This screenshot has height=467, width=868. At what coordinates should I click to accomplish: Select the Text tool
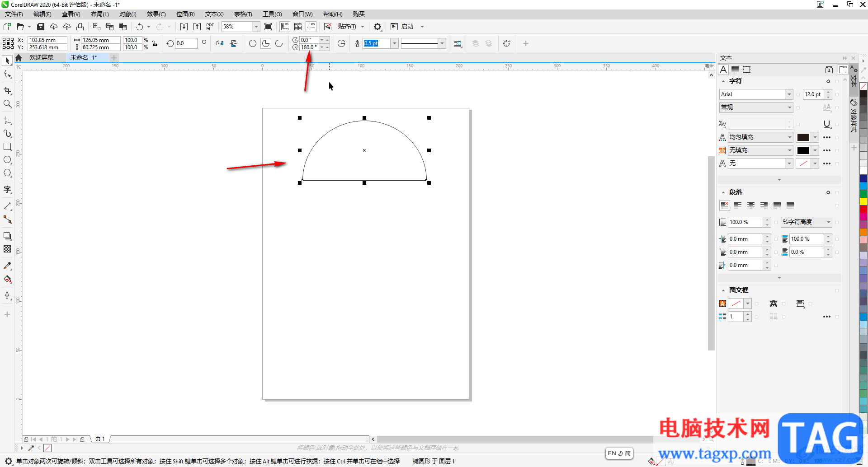pyautogui.click(x=7, y=190)
